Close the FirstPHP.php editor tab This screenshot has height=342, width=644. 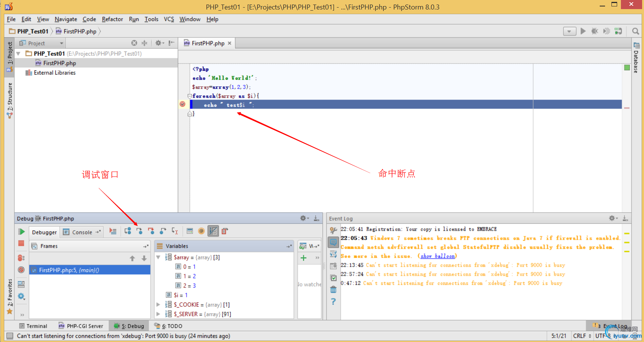tap(230, 43)
